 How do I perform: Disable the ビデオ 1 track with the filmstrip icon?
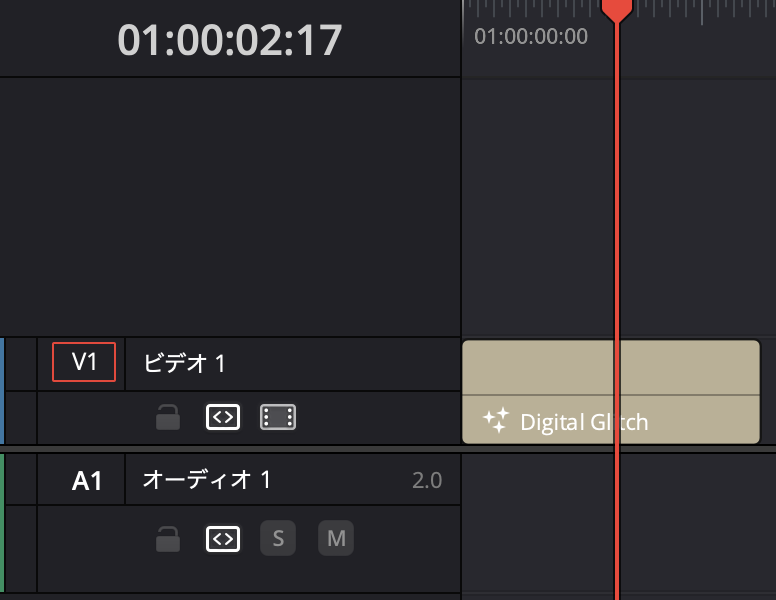tap(278, 418)
